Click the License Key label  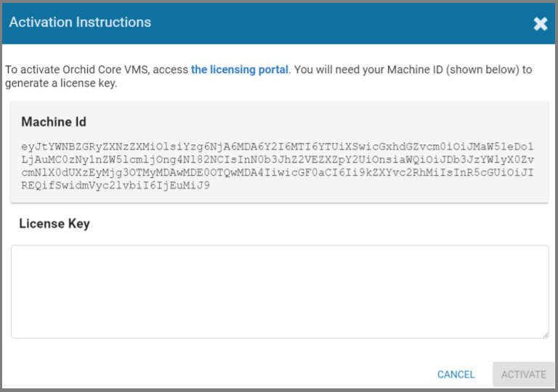(54, 224)
